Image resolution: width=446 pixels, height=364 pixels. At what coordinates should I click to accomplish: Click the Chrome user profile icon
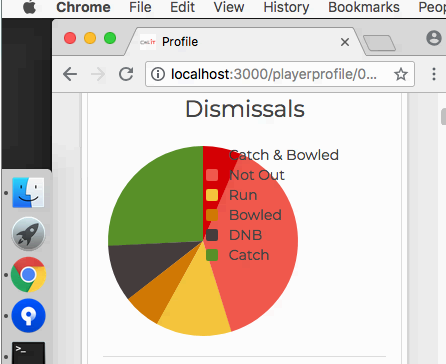click(x=434, y=38)
